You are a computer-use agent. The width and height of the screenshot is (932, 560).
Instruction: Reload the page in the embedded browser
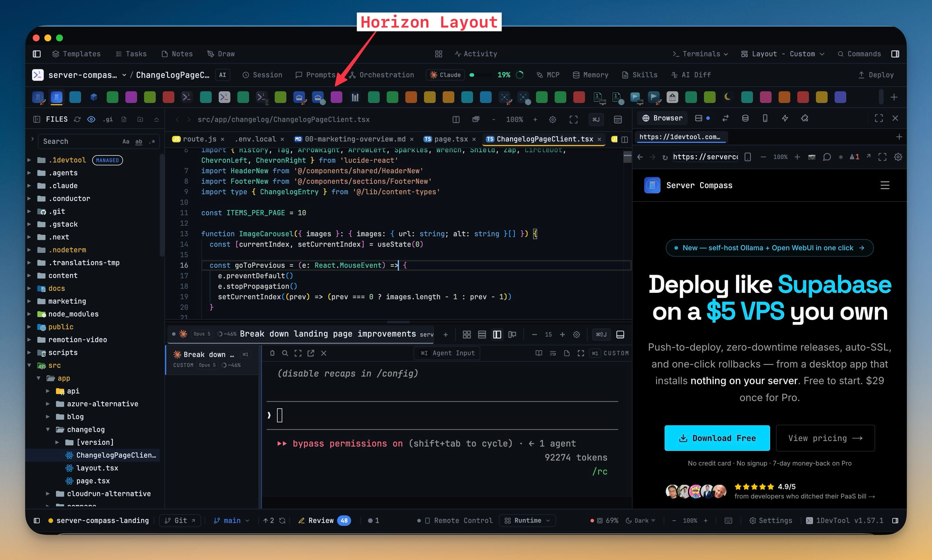click(665, 157)
